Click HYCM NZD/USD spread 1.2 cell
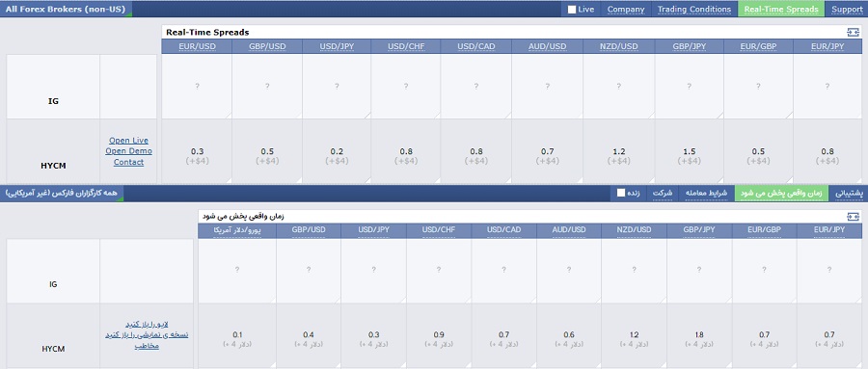This screenshot has height=369, width=868. (x=619, y=151)
